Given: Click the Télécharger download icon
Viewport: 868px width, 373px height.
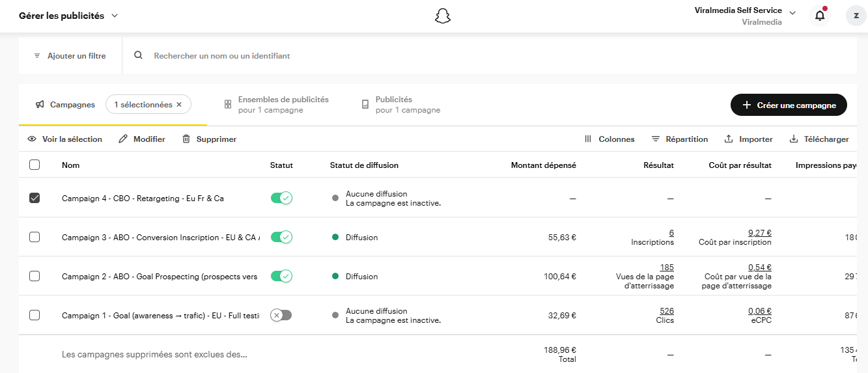Looking at the screenshot, I should pyautogui.click(x=793, y=139).
